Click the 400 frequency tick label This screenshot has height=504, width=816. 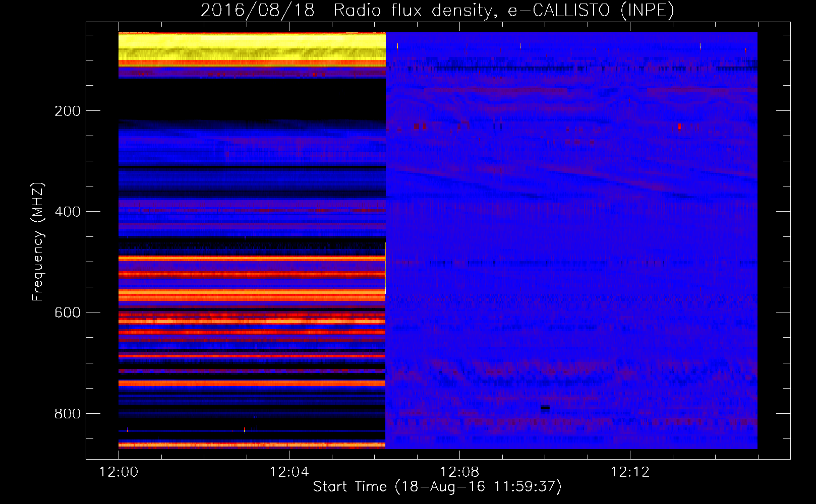(68, 212)
